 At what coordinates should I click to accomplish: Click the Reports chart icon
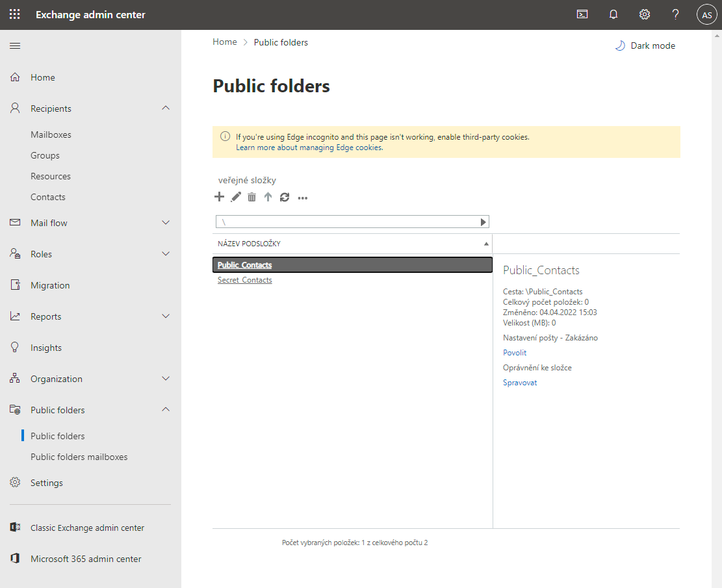pyautogui.click(x=15, y=316)
